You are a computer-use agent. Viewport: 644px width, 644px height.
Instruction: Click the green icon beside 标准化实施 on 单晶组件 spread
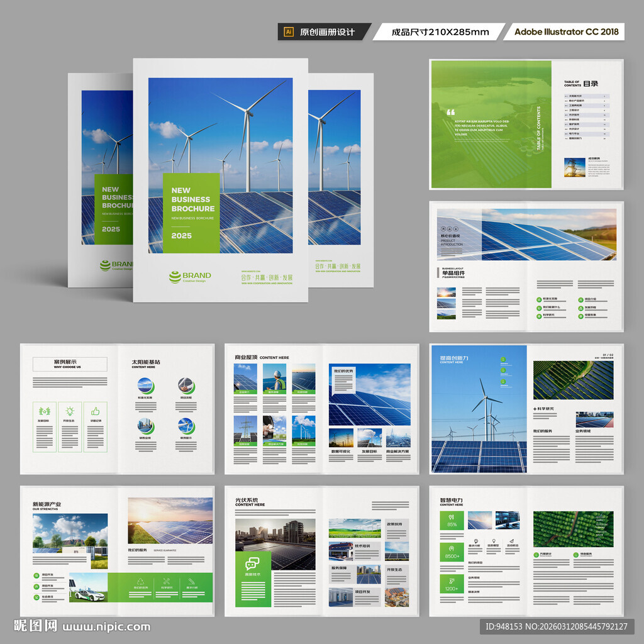(x=539, y=299)
